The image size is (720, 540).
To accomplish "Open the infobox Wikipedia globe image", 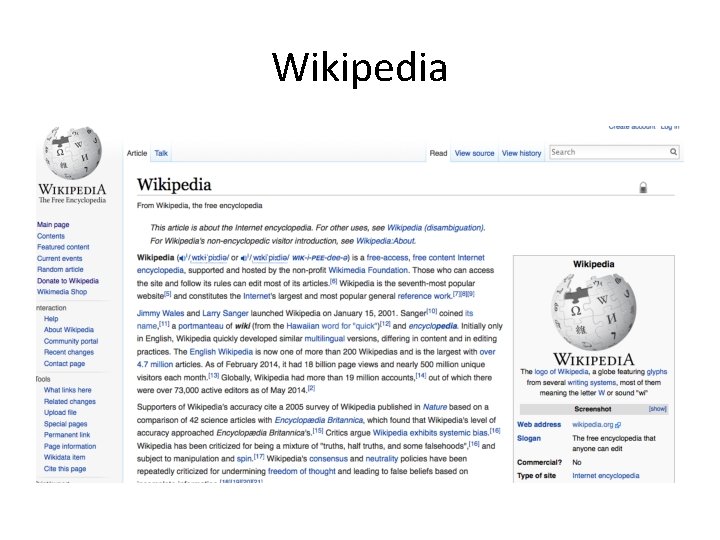I will pyautogui.click(x=594, y=313).
